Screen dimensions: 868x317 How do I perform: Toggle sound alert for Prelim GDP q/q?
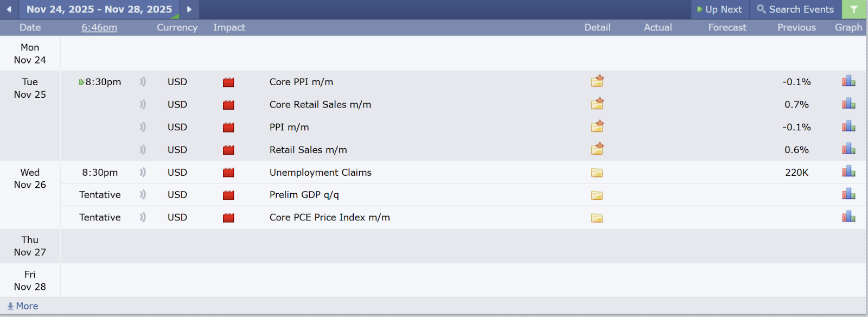pos(143,194)
